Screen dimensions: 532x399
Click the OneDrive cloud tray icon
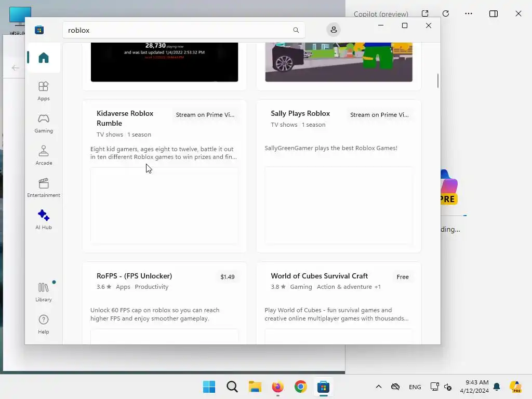[395, 387]
